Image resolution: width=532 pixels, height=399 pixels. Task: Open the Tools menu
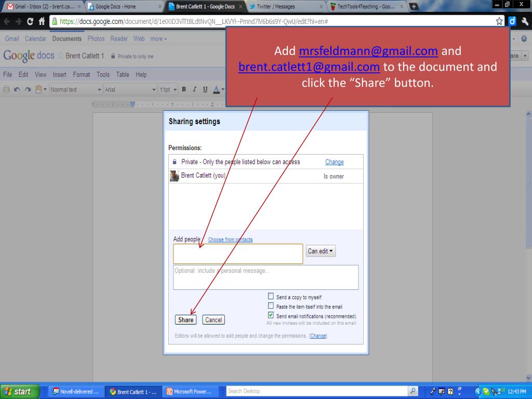tap(103, 74)
